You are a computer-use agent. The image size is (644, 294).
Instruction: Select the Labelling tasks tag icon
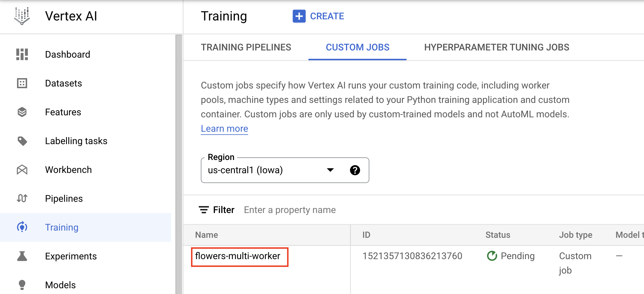pyautogui.click(x=23, y=141)
